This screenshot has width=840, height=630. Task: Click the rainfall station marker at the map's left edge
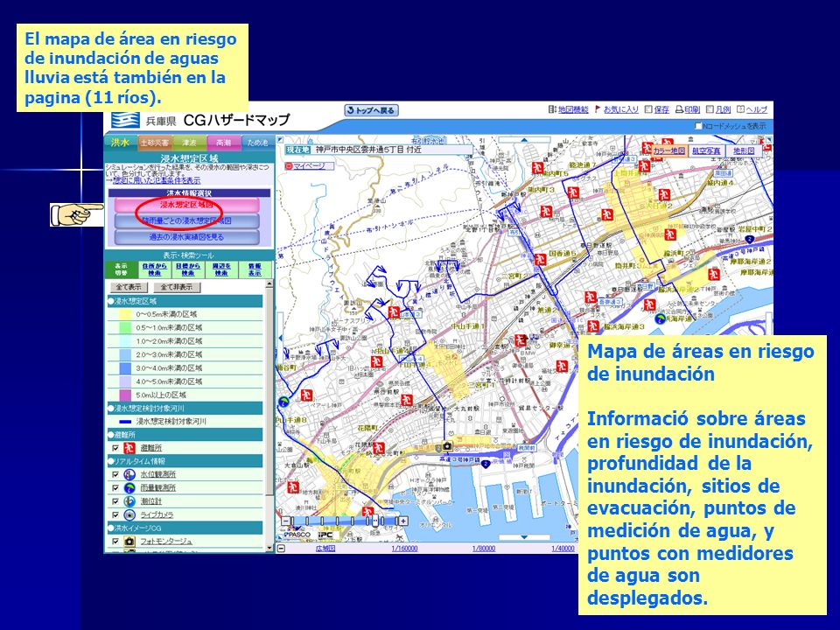(283, 402)
